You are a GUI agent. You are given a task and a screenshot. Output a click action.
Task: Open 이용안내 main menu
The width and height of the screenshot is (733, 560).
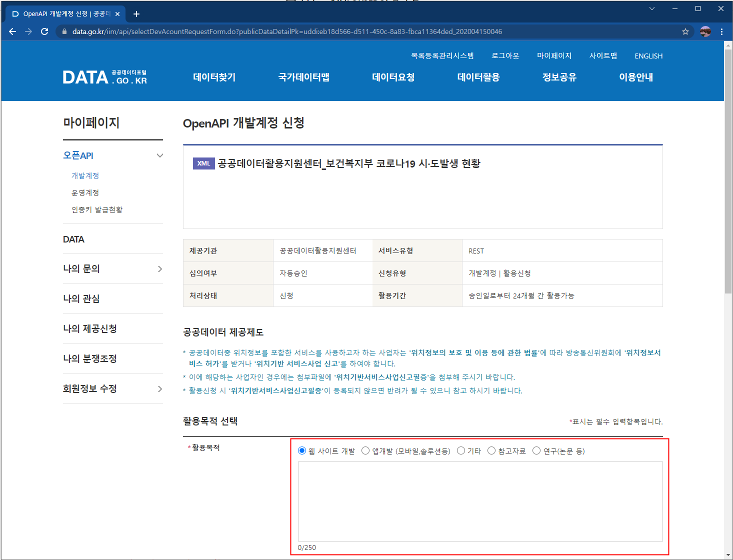(x=636, y=77)
